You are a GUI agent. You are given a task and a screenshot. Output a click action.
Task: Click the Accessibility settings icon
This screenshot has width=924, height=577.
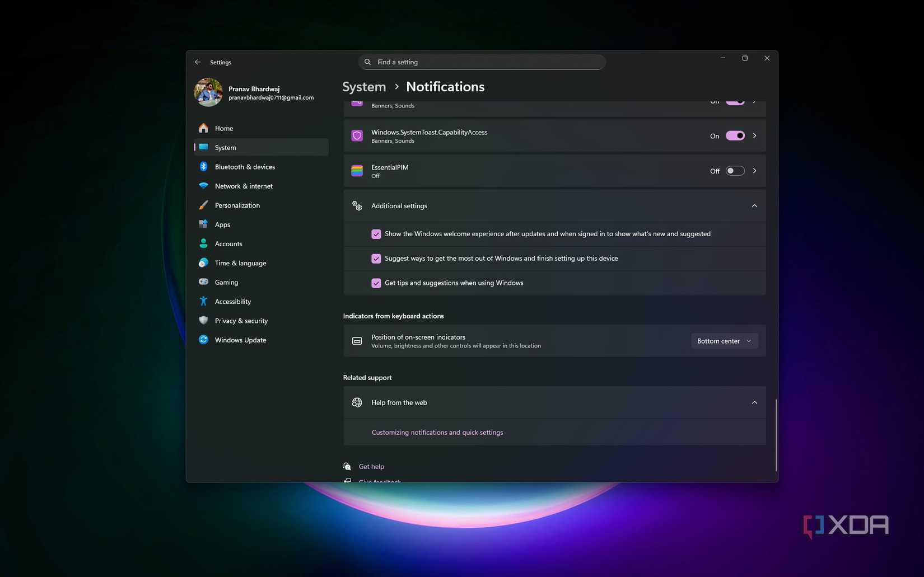coord(203,301)
